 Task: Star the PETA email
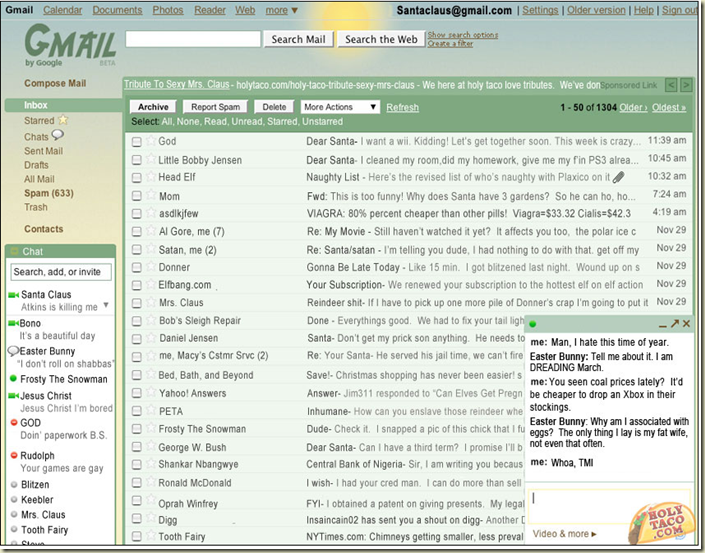151,410
